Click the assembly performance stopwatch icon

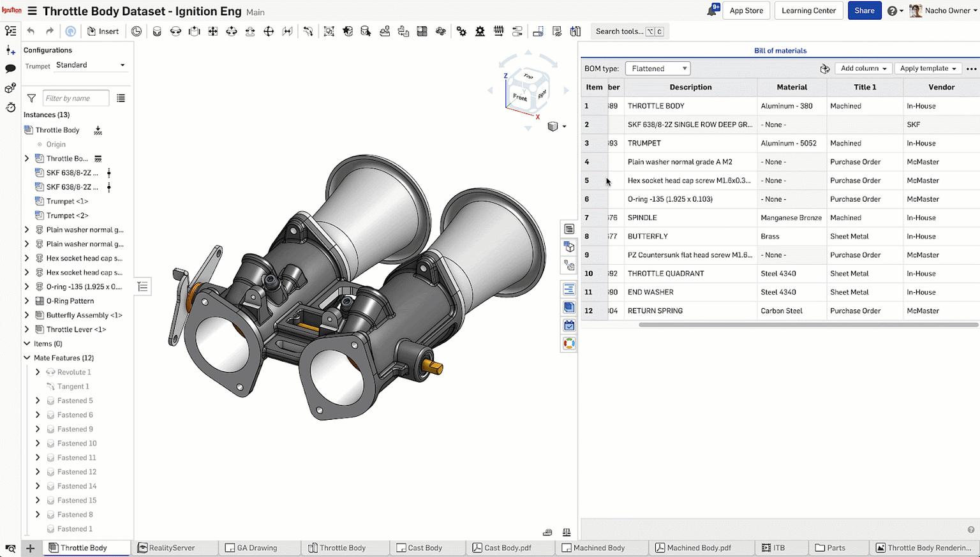pyautogui.click(x=10, y=108)
